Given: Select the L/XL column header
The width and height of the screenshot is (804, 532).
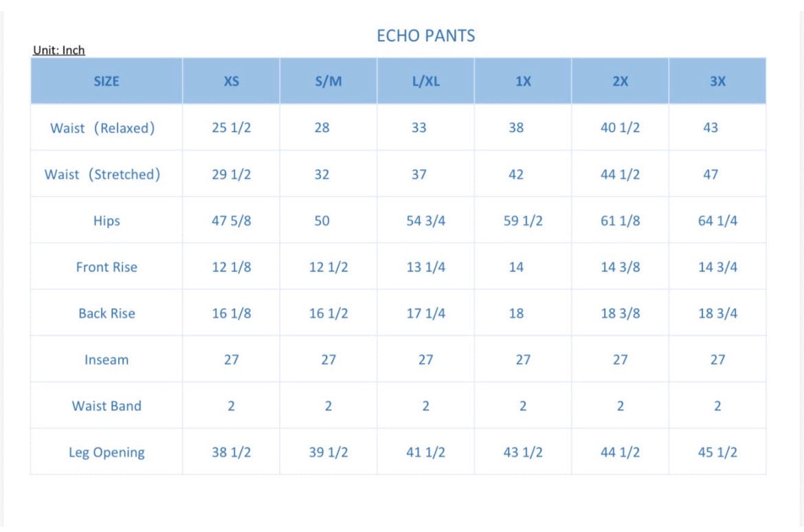Looking at the screenshot, I should click(x=425, y=81).
